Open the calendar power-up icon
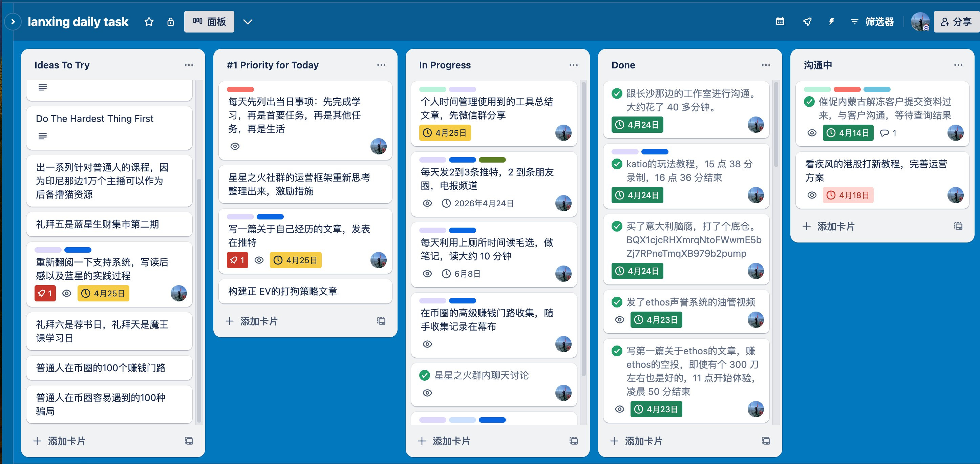The height and width of the screenshot is (464, 980). pyautogui.click(x=780, y=22)
